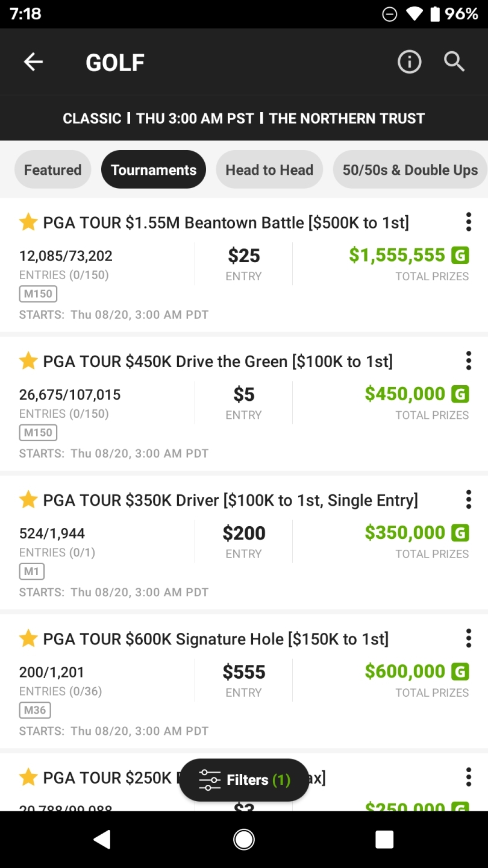This screenshot has height=868, width=488.
Task: Open the info icon next to GOLF
Action: [409, 61]
